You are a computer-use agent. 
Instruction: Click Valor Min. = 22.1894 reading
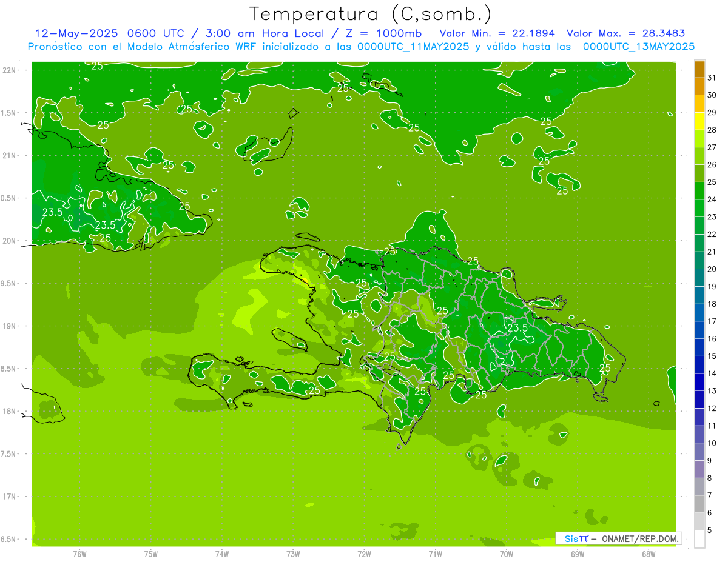point(497,33)
